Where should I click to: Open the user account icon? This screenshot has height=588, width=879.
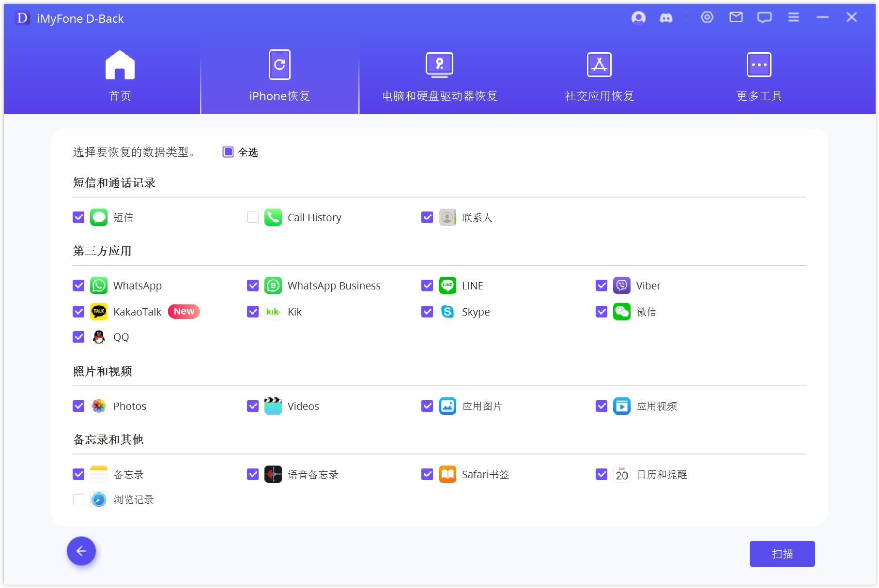coord(638,18)
